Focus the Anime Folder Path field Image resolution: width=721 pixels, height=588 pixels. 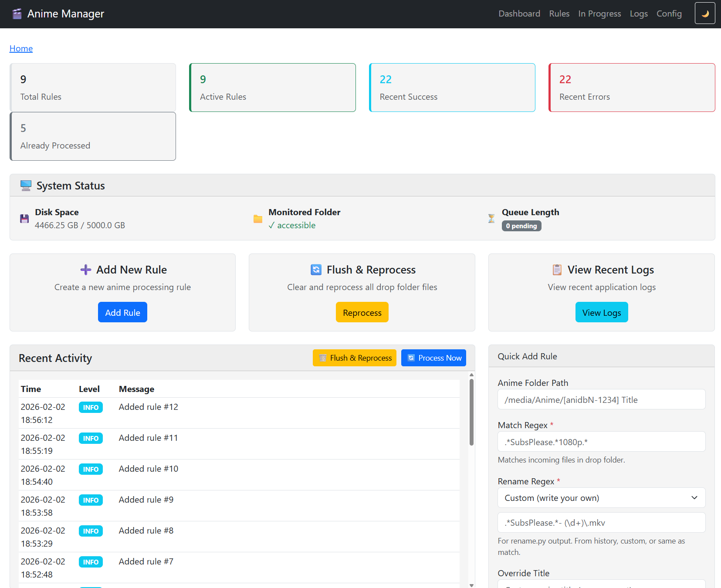coord(601,399)
